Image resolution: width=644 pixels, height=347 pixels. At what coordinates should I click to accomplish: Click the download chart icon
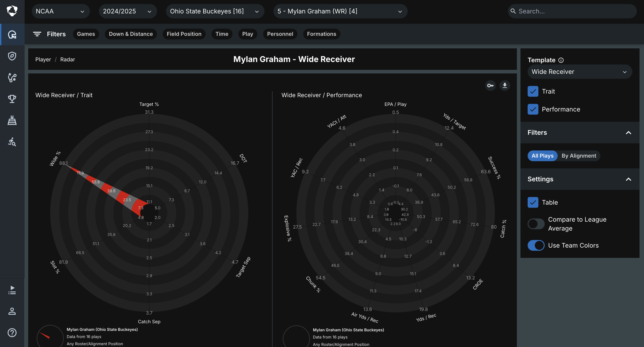pyautogui.click(x=505, y=86)
